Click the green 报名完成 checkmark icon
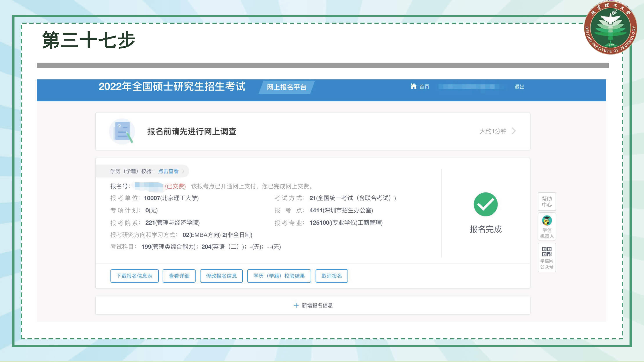Screen dimensions: 644x362 (x=486, y=204)
